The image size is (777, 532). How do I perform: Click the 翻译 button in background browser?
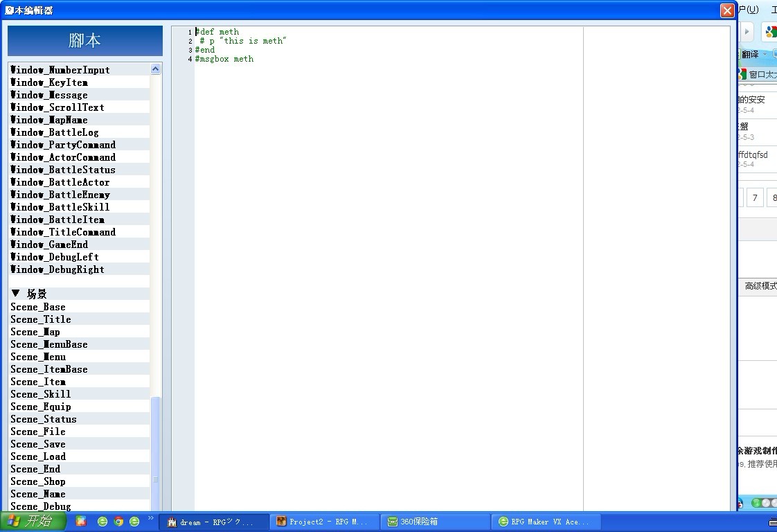click(750, 54)
